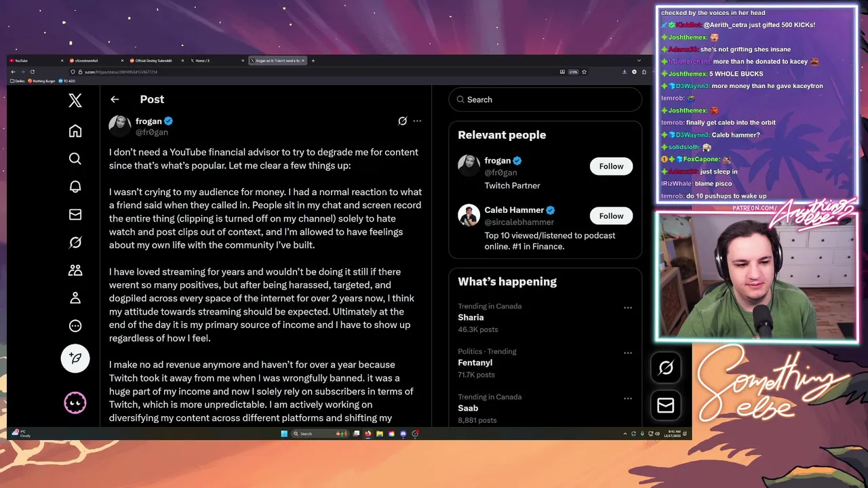Click the "Relevant people" heading

coord(502,135)
